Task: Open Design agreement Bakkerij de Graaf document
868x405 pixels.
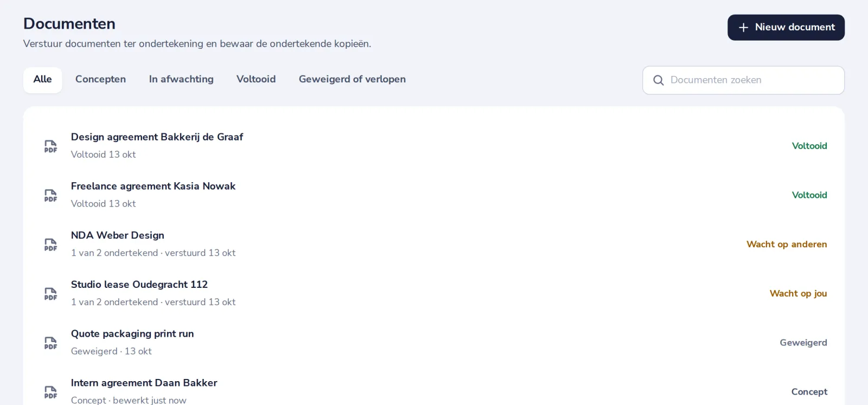Action: [157, 137]
